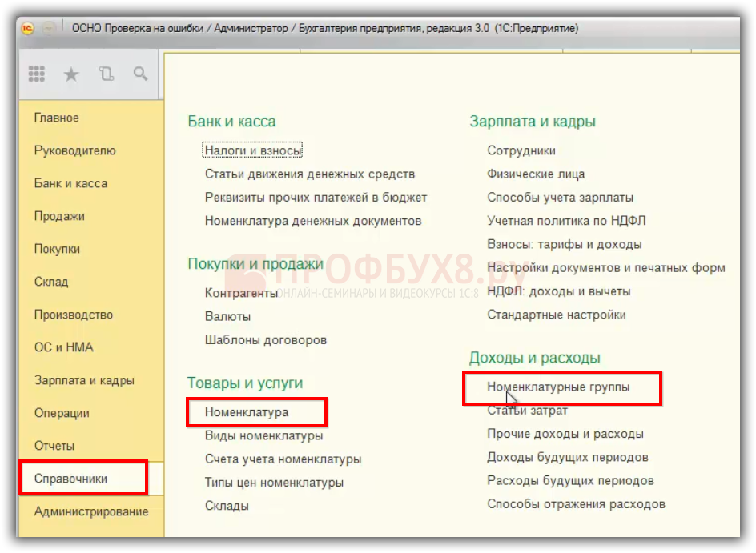Click the Статьи затрат link
Viewport: 756px width, 553px height.
coord(527,411)
